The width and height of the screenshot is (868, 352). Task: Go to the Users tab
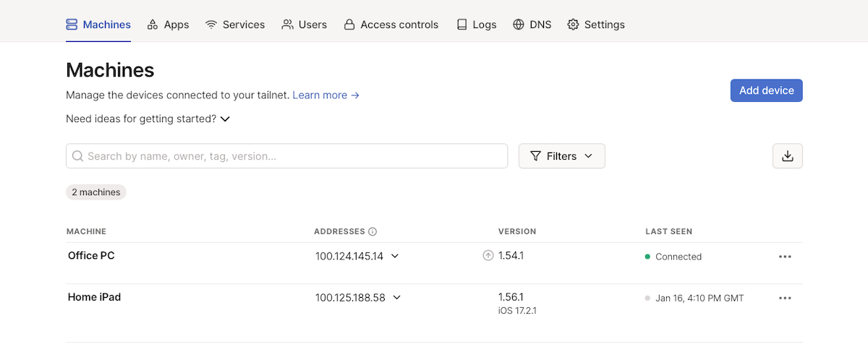pyautogui.click(x=304, y=25)
